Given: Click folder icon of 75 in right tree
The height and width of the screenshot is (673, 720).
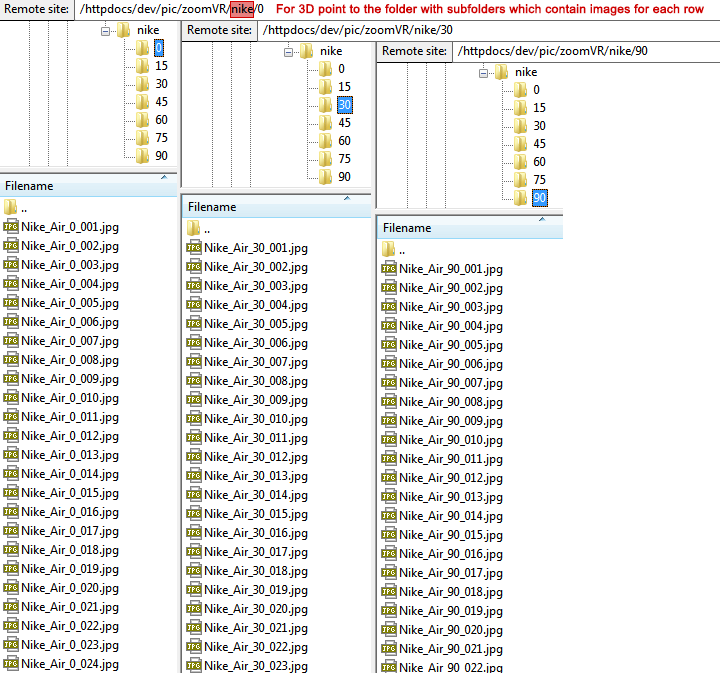Looking at the screenshot, I should [x=520, y=179].
